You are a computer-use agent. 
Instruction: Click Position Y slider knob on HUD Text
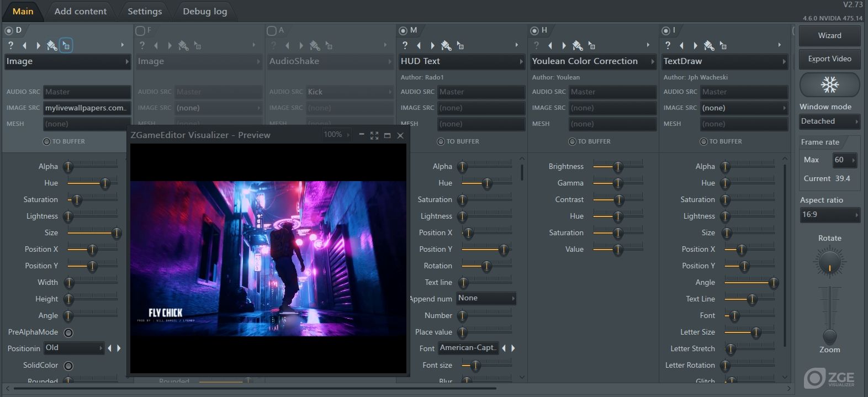coord(504,250)
